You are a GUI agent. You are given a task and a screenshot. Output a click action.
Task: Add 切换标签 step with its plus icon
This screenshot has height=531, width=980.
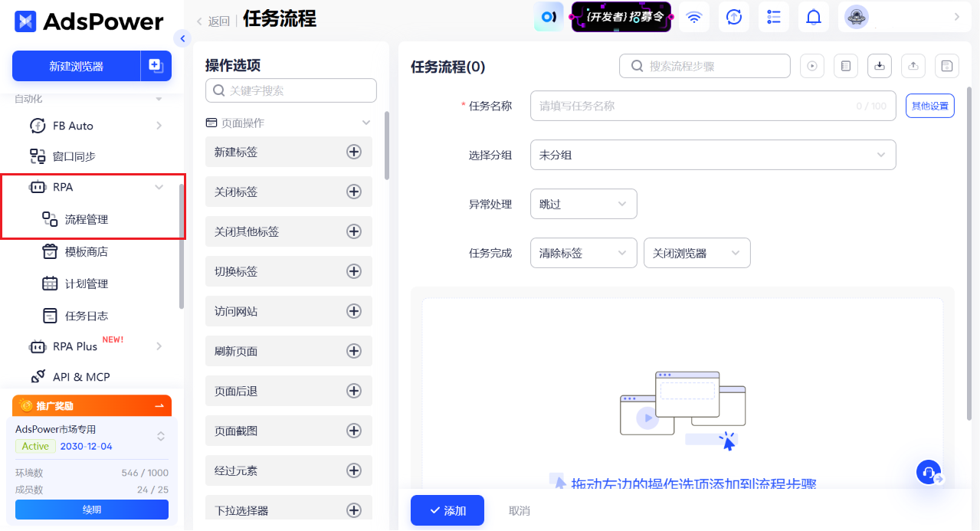354,271
